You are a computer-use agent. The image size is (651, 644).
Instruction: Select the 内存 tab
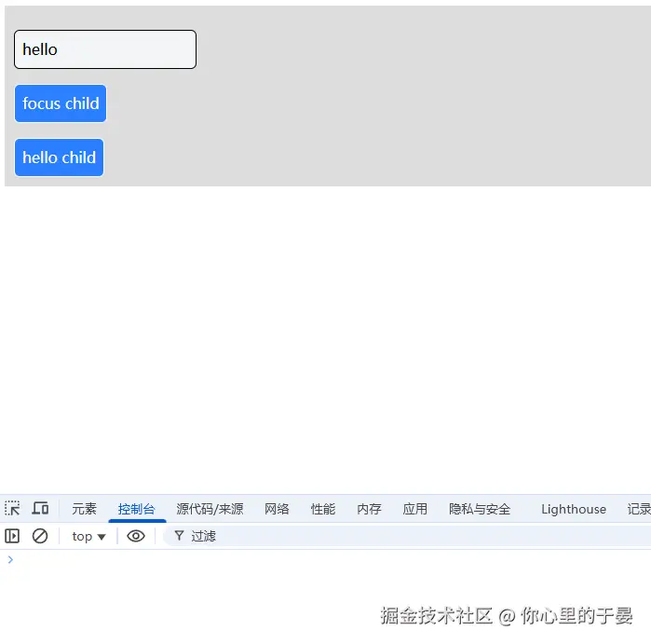369,509
